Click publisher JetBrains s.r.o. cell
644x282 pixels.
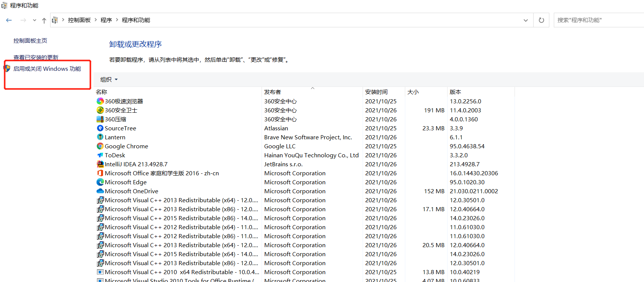(x=283, y=164)
